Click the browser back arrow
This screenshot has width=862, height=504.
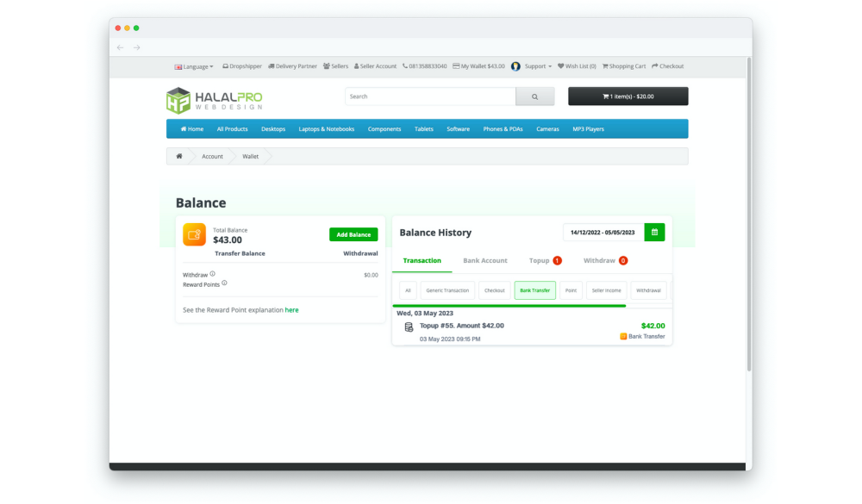pos(120,47)
